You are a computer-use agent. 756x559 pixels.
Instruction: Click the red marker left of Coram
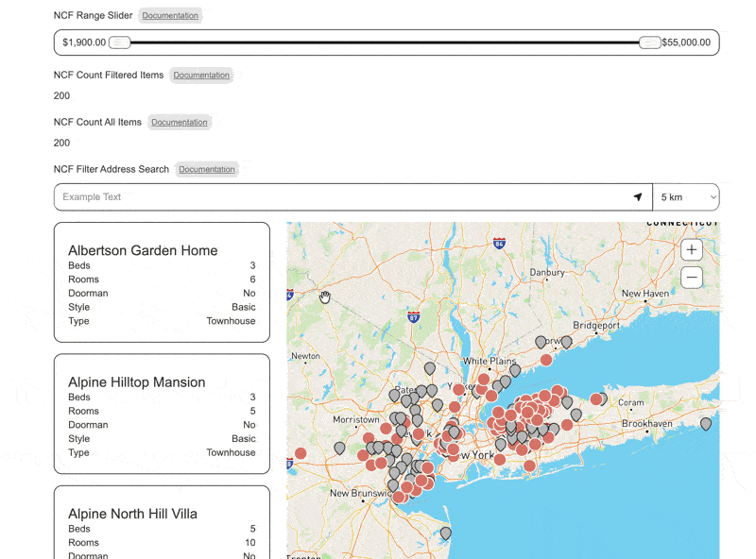click(x=596, y=399)
